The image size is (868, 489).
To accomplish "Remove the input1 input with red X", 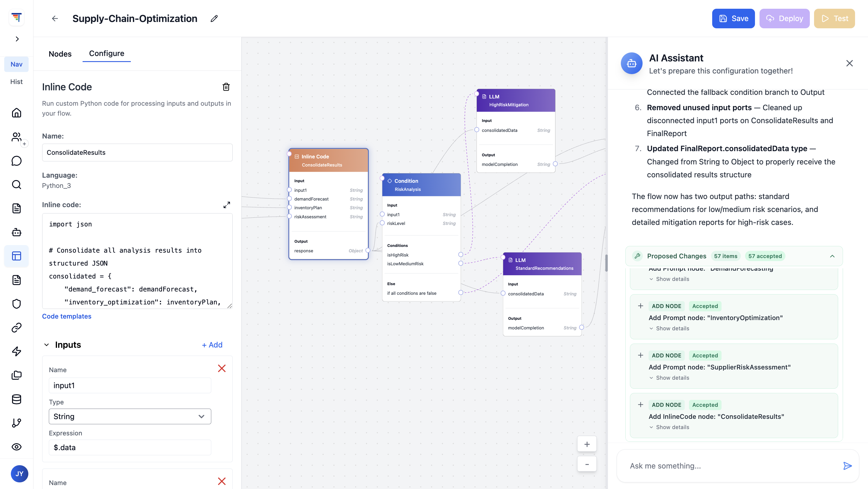I will pos(222,369).
